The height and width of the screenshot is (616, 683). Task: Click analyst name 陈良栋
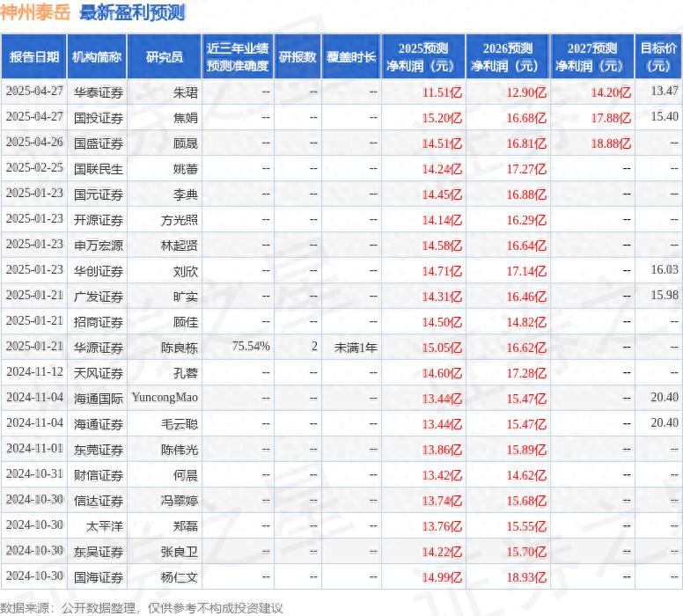coord(179,348)
